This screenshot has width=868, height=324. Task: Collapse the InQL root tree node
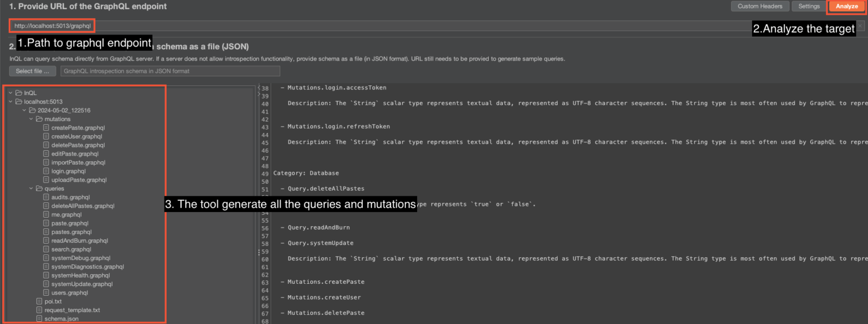point(11,93)
